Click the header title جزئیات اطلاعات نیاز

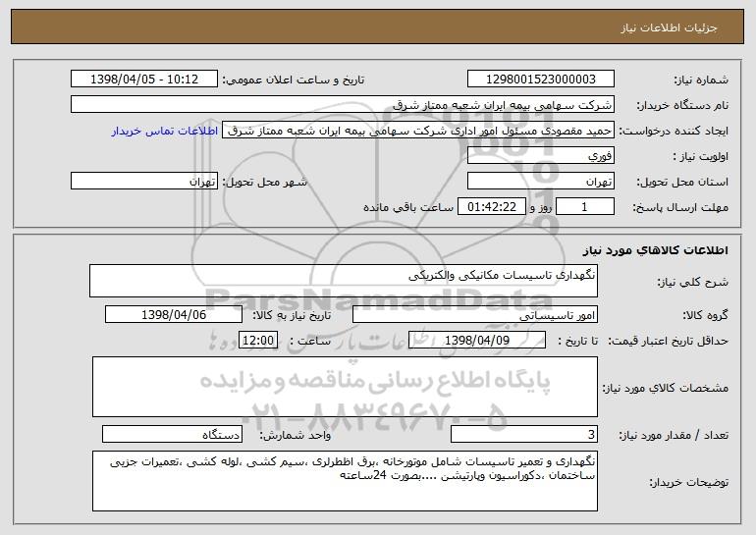click(669, 27)
